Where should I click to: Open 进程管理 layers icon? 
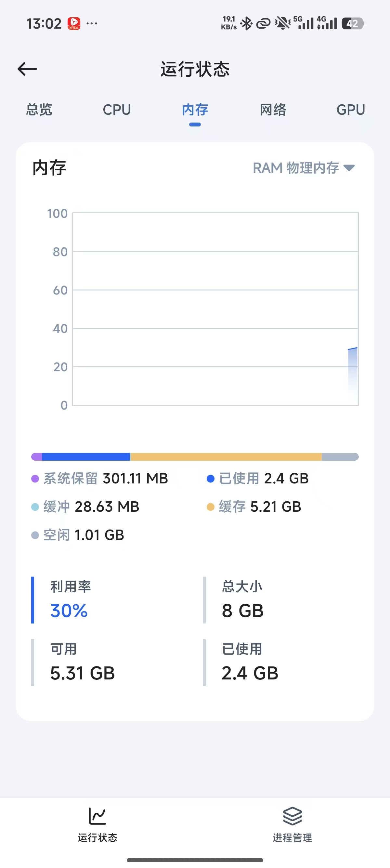tap(292, 816)
